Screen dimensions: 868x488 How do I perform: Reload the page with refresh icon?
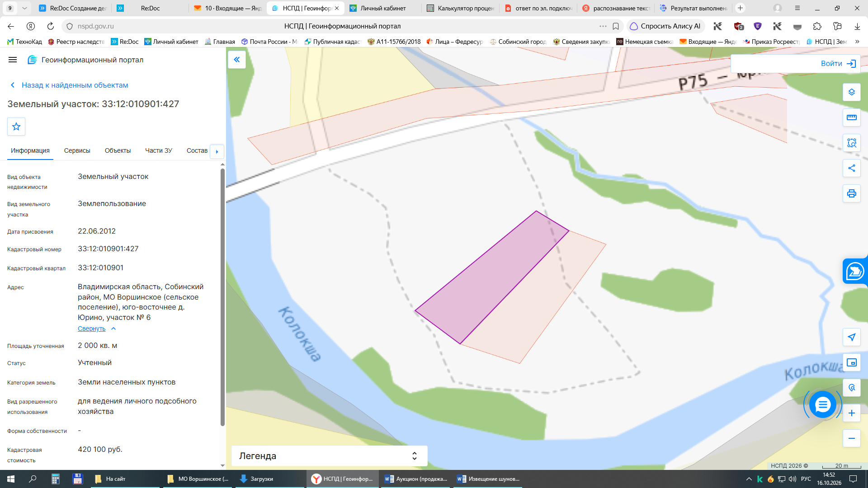[x=51, y=26]
